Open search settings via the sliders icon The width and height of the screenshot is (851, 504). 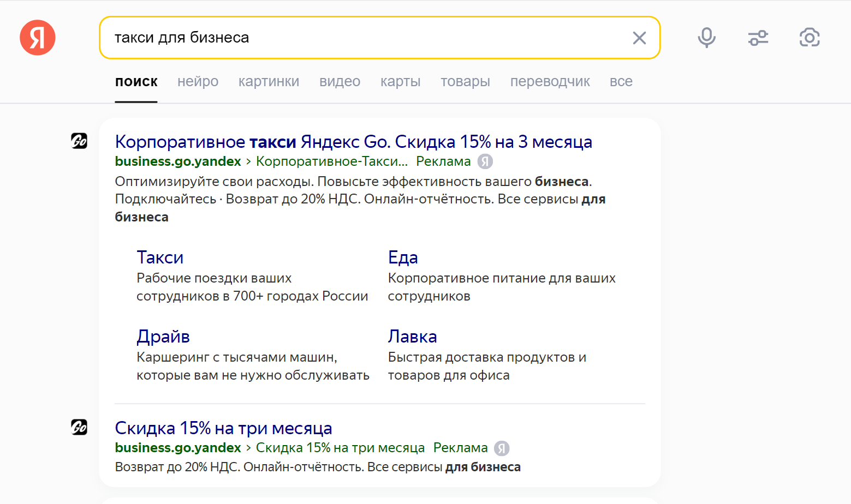pyautogui.click(x=758, y=38)
